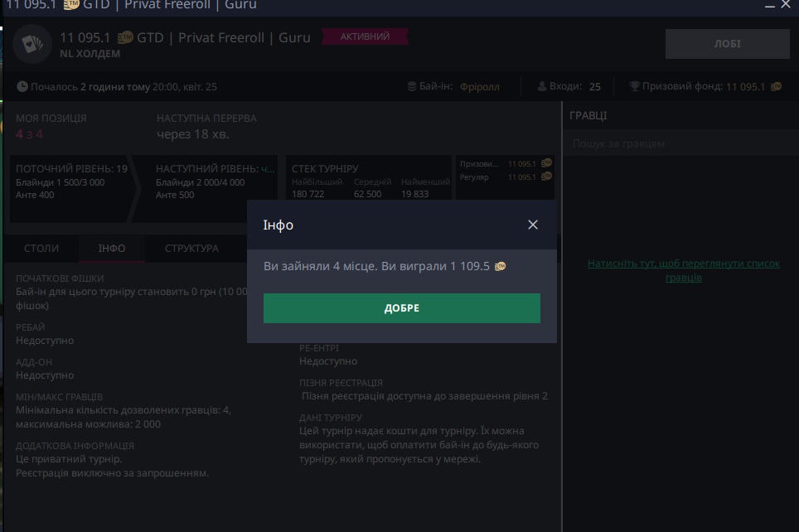Screen dimensions: 799x532
Task: Open the link to view the player list
Action: pyautogui.click(x=683, y=270)
